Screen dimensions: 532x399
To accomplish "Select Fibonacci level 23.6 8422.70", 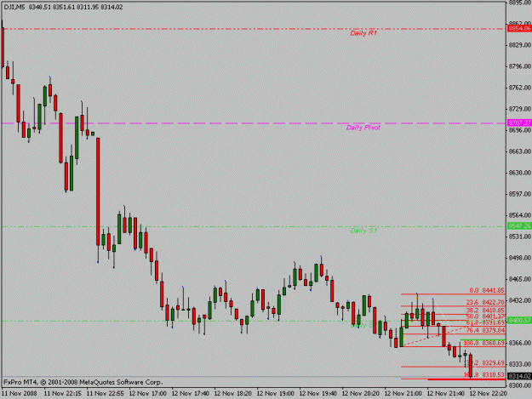I will point(485,302).
